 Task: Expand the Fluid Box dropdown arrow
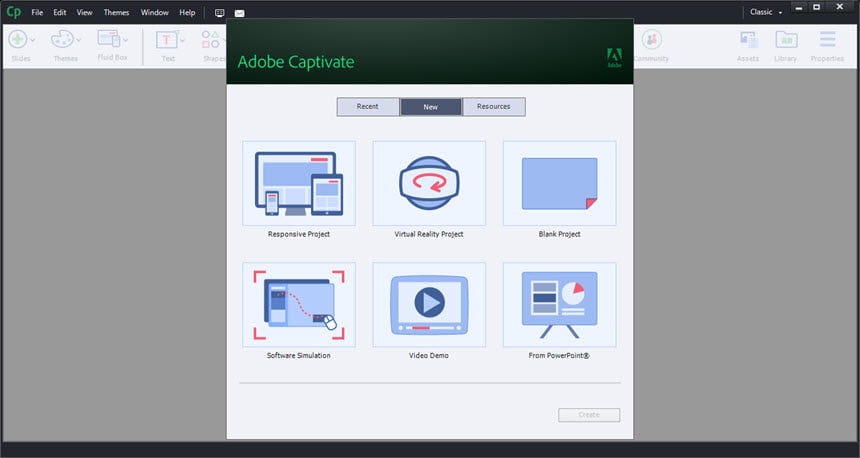[x=126, y=40]
